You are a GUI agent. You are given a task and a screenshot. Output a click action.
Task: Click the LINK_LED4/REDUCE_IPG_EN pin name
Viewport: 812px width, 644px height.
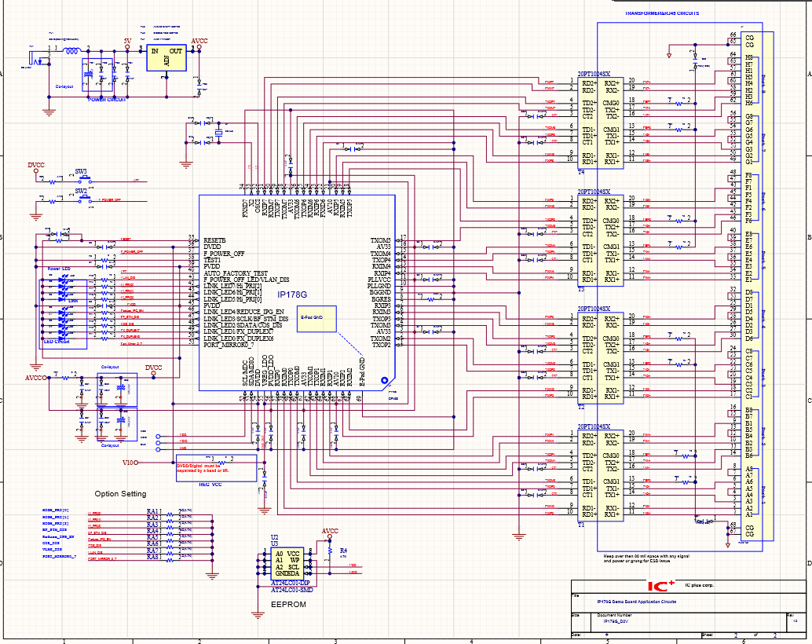click(x=244, y=312)
